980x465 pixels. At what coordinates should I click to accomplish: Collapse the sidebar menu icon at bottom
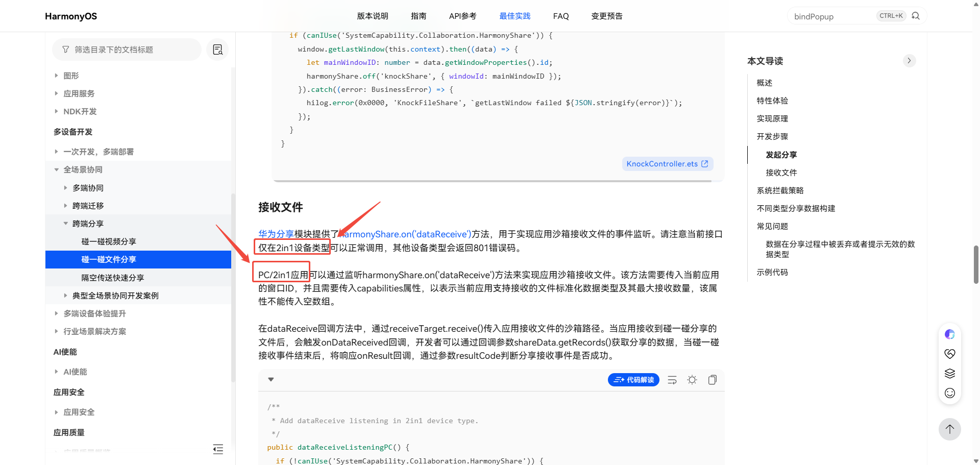[x=218, y=449]
